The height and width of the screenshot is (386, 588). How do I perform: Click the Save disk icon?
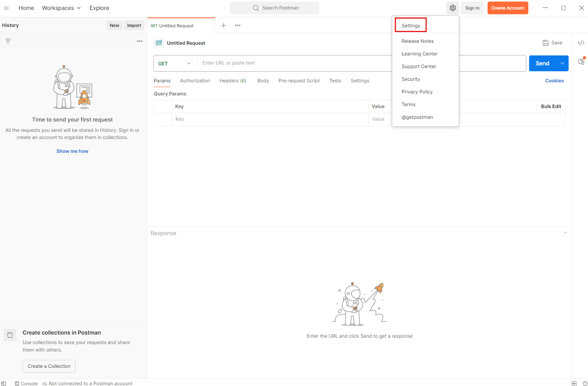pos(546,43)
